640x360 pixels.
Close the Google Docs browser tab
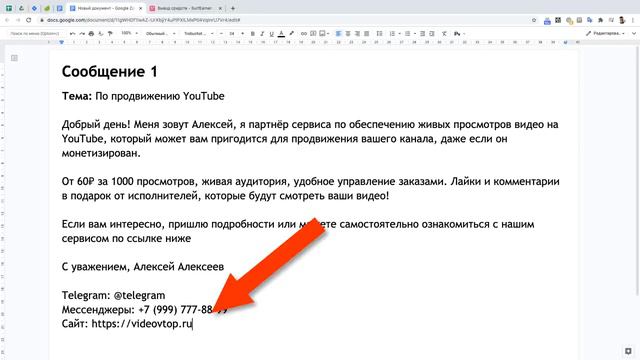coord(140,8)
